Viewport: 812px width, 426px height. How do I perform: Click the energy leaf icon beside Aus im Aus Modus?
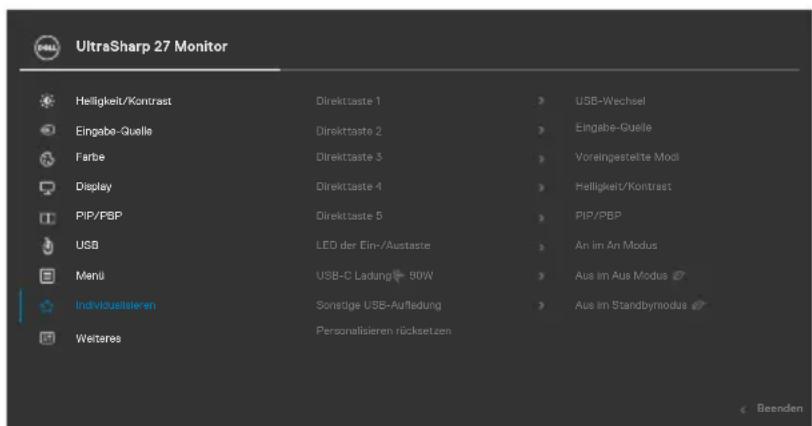(x=678, y=276)
